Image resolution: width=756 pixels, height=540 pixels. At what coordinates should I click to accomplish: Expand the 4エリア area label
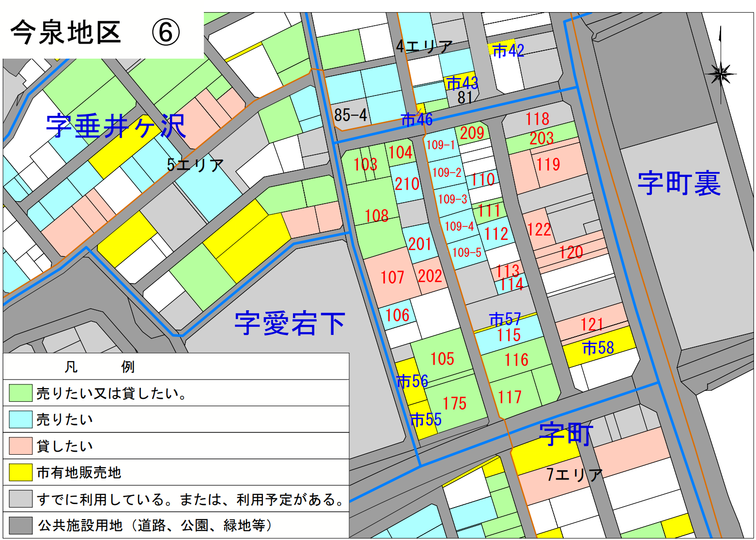point(424,46)
